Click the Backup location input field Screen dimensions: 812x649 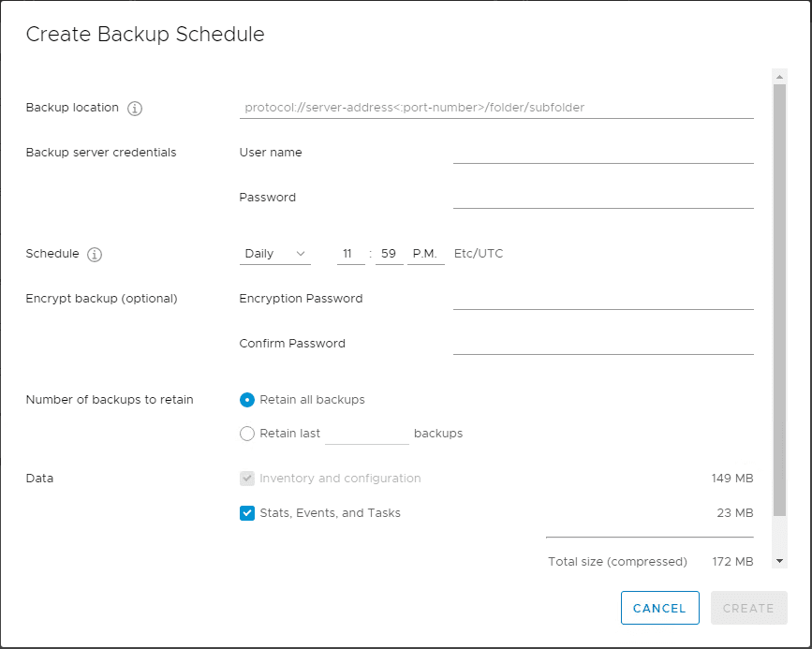496,108
